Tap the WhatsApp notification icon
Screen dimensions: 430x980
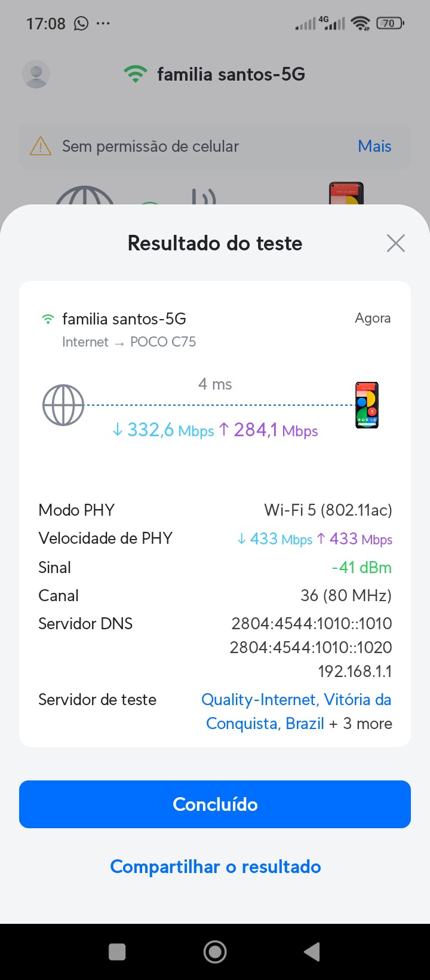[81, 23]
